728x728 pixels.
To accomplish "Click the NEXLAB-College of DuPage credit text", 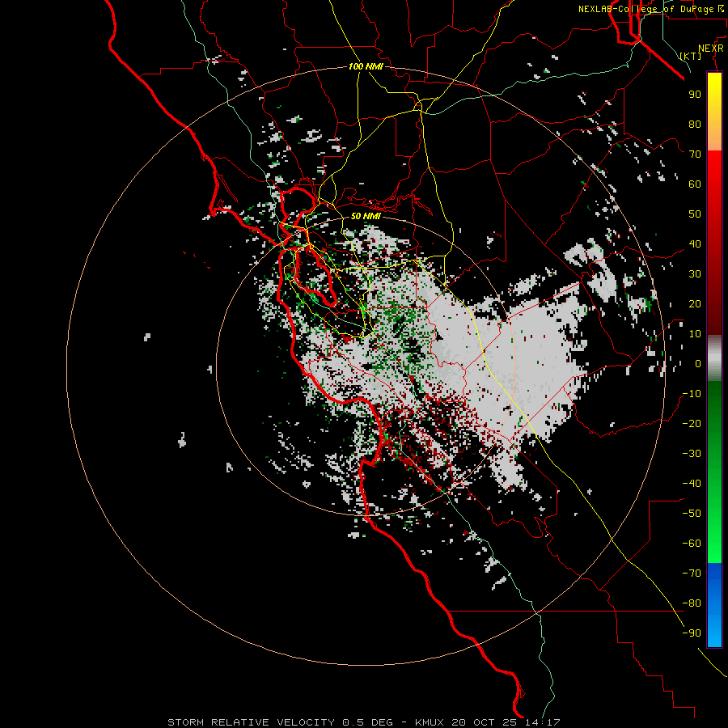I will 650,9.
